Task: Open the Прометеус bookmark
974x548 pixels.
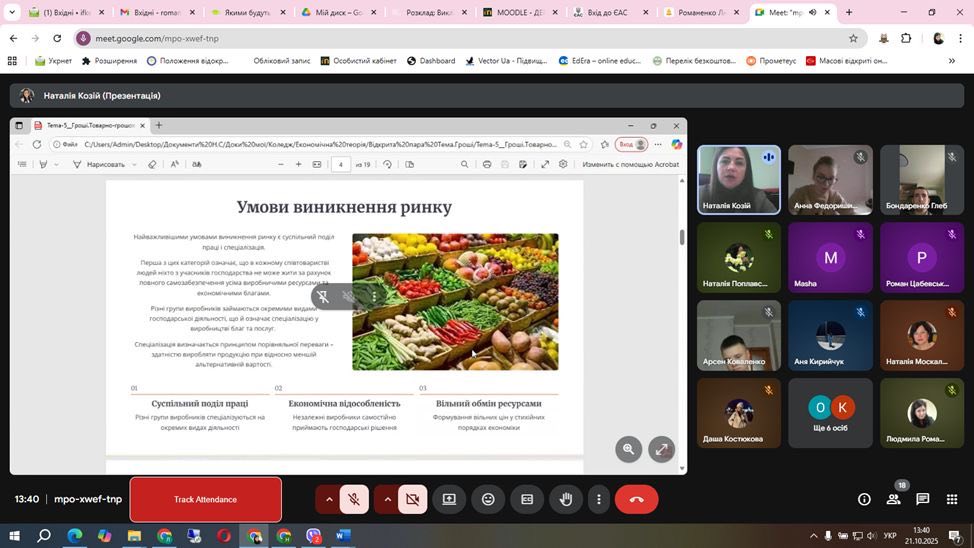Action: click(771, 61)
